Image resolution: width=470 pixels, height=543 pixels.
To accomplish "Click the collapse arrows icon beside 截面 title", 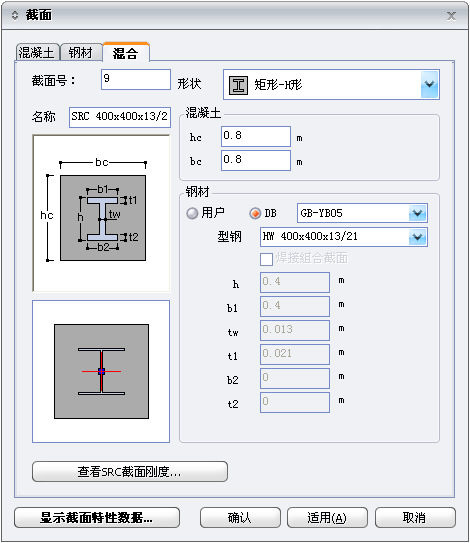I will coord(15,15).
